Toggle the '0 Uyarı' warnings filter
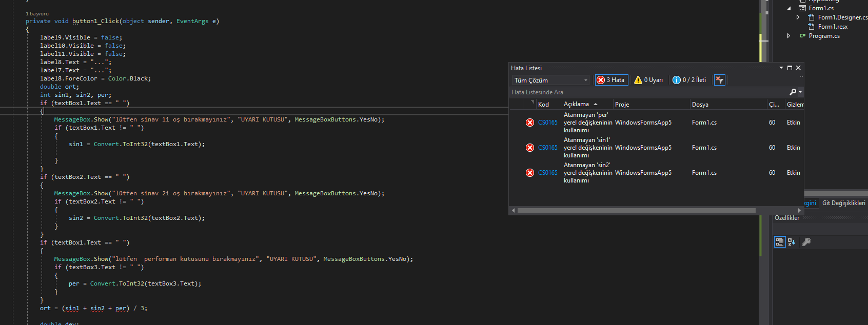The width and height of the screenshot is (868, 325). pyautogui.click(x=648, y=80)
